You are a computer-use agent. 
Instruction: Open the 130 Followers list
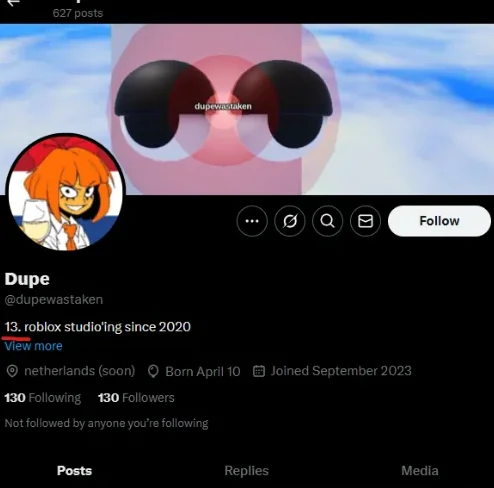(136, 398)
